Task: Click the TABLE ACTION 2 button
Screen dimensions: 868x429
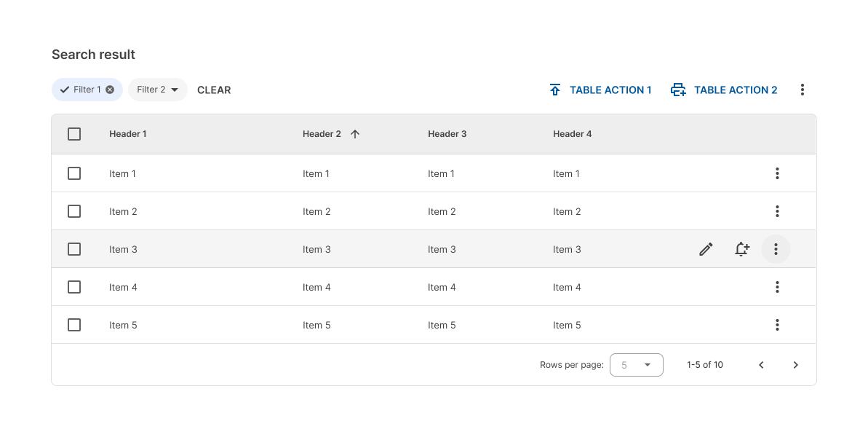Action: [x=724, y=90]
